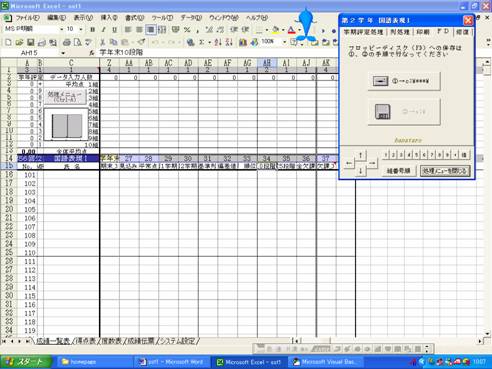Switch to the 印刷 tab in the dialog

423,32
